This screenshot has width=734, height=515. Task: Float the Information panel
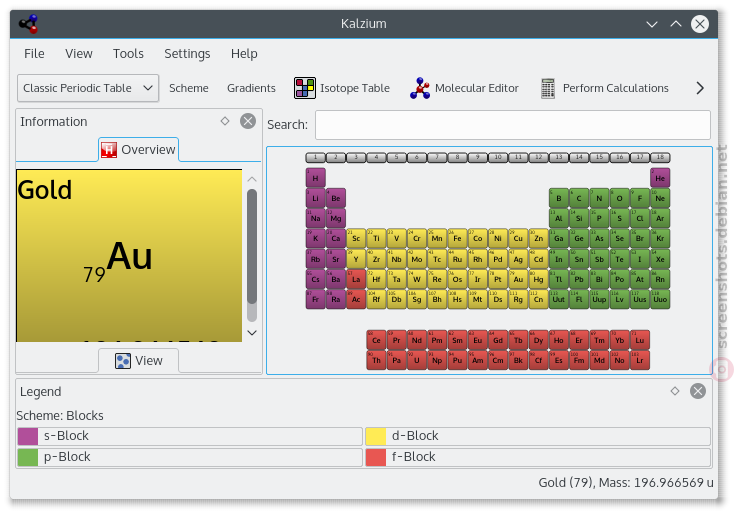[225, 121]
